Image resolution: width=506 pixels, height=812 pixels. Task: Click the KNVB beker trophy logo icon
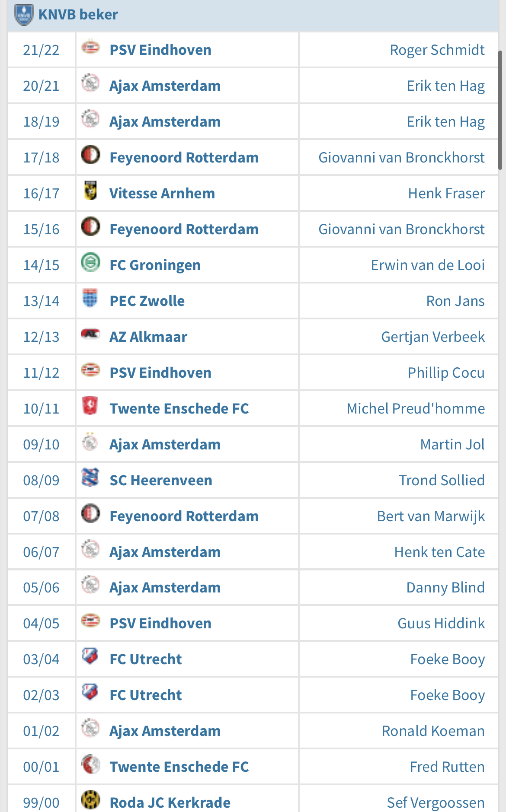tap(24, 15)
